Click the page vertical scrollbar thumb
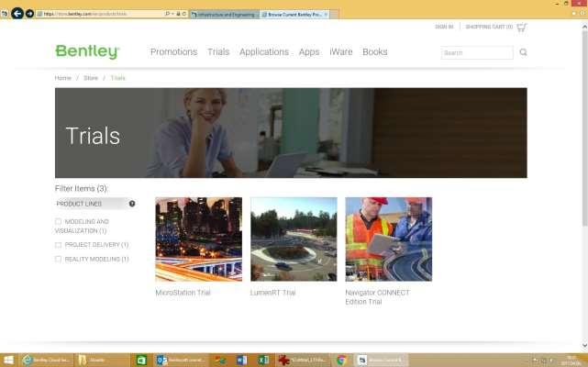Screen dimensions: 588x367 pyautogui.click(x=584, y=128)
